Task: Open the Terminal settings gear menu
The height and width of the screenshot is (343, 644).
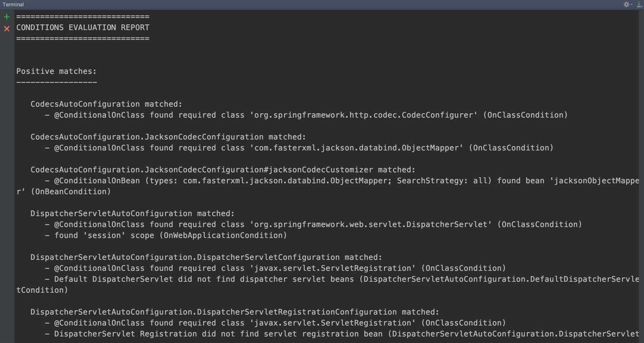Action: (x=627, y=4)
